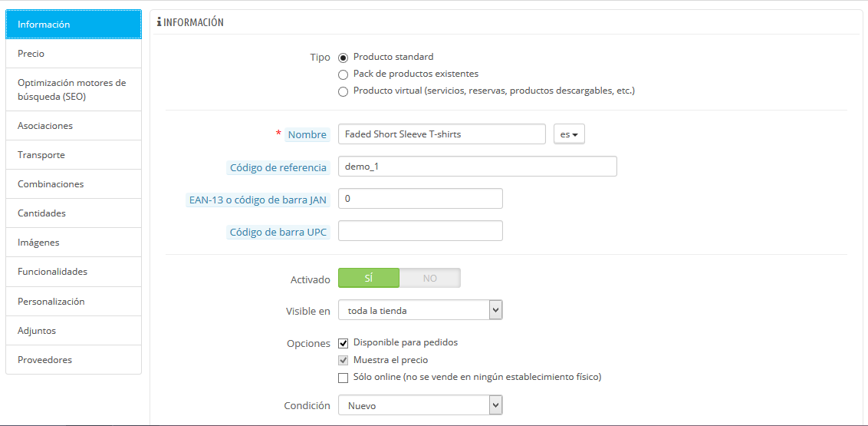Image resolution: width=868 pixels, height=426 pixels.
Task: Toggle the Muestra el precio checkbox
Action: pos(344,361)
